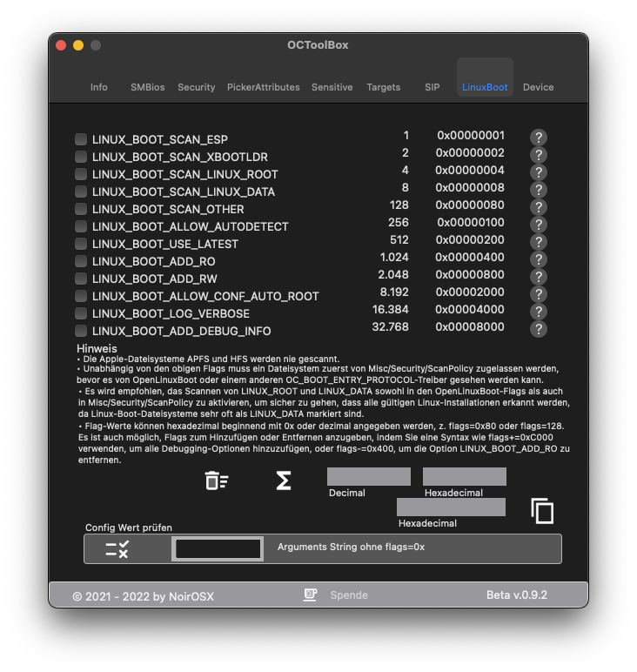Image resolution: width=637 pixels, height=672 pixels.
Task: Enable LINUX_BOOT_SCAN_XBOOTLDR checkbox
Action: click(81, 157)
